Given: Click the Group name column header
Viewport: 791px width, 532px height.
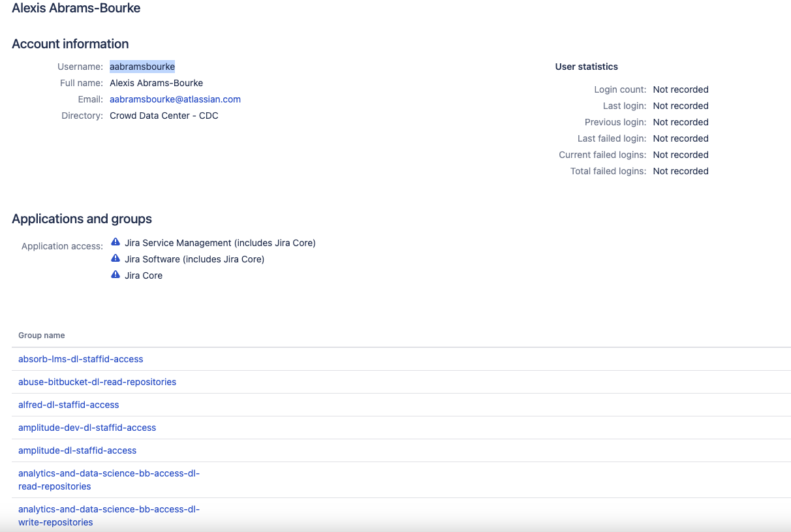Looking at the screenshot, I should [x=42, y=336].
